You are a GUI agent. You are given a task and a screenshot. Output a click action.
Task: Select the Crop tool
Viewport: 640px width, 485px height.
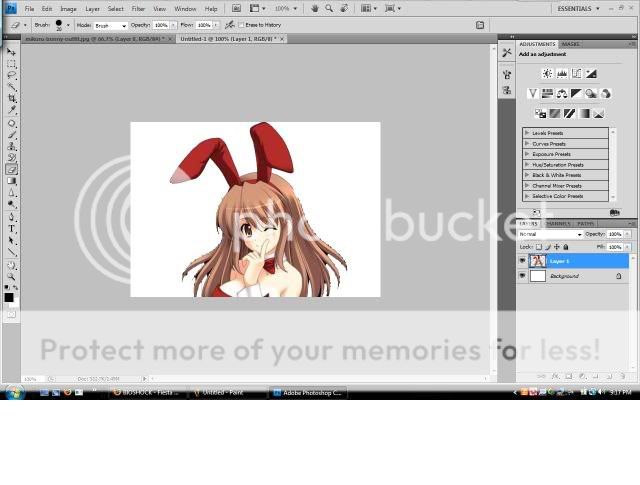11,98
